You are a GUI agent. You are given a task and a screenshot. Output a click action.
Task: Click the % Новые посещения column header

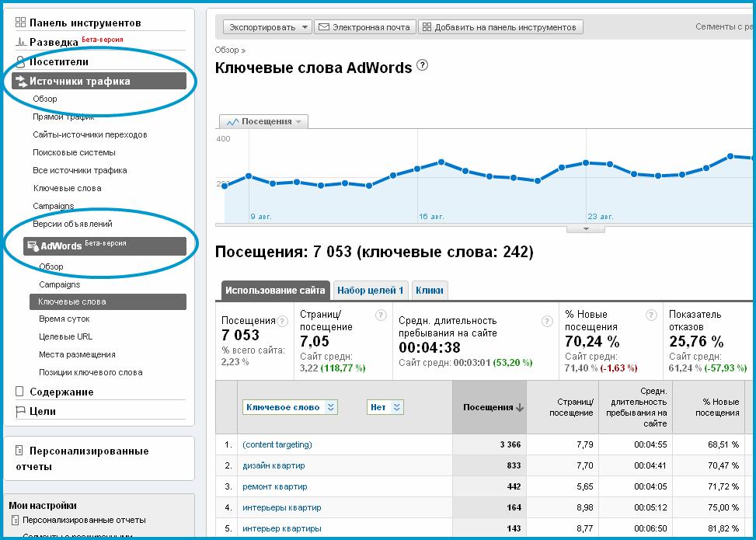tap(709, 407)
